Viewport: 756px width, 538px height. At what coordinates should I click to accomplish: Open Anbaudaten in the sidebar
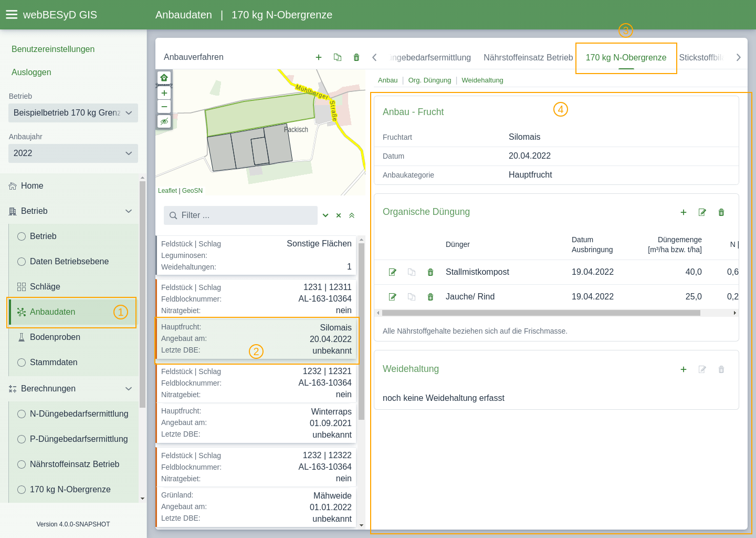coord(74,312)
